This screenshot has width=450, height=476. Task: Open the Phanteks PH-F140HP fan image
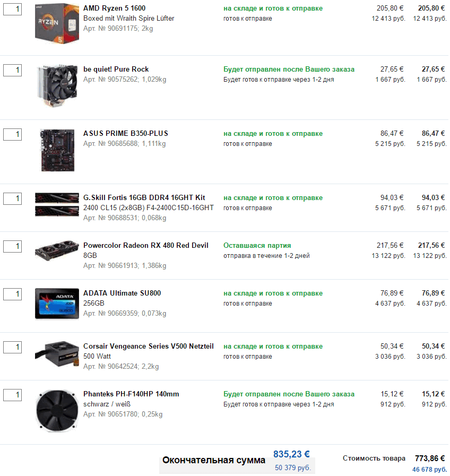(57, 411)
